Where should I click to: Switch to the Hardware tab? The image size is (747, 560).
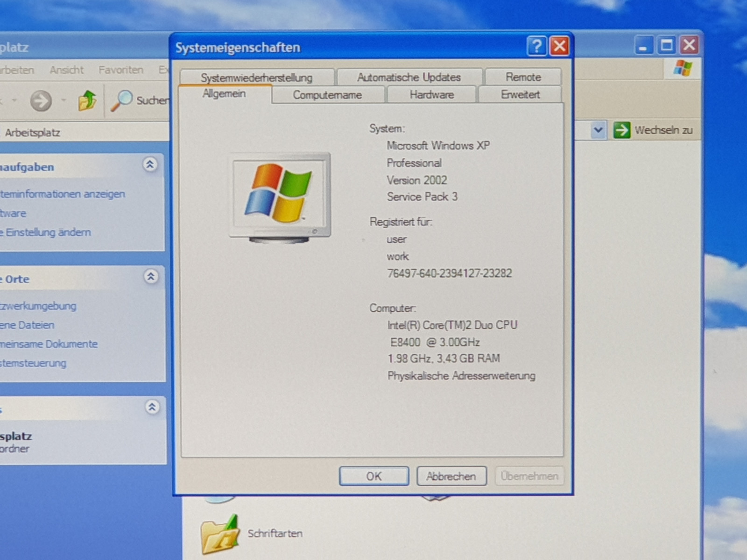coord(431,95)
